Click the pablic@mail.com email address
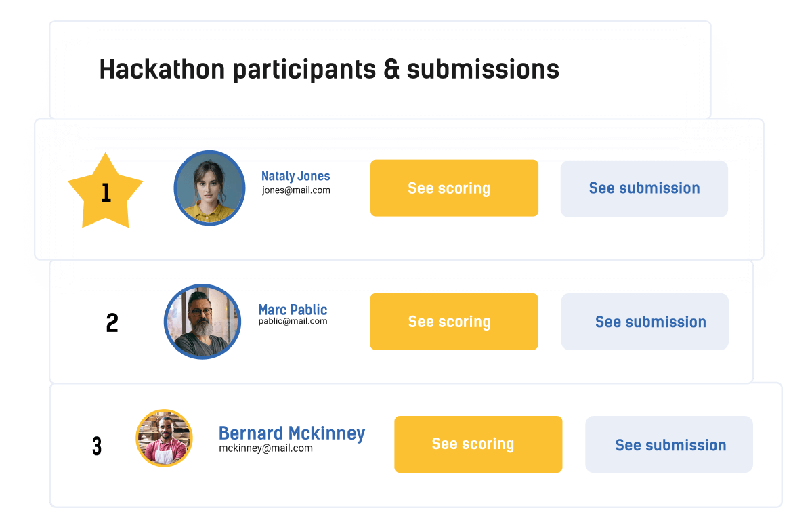Viewport: 812px width, 508px height. [293, 321]
